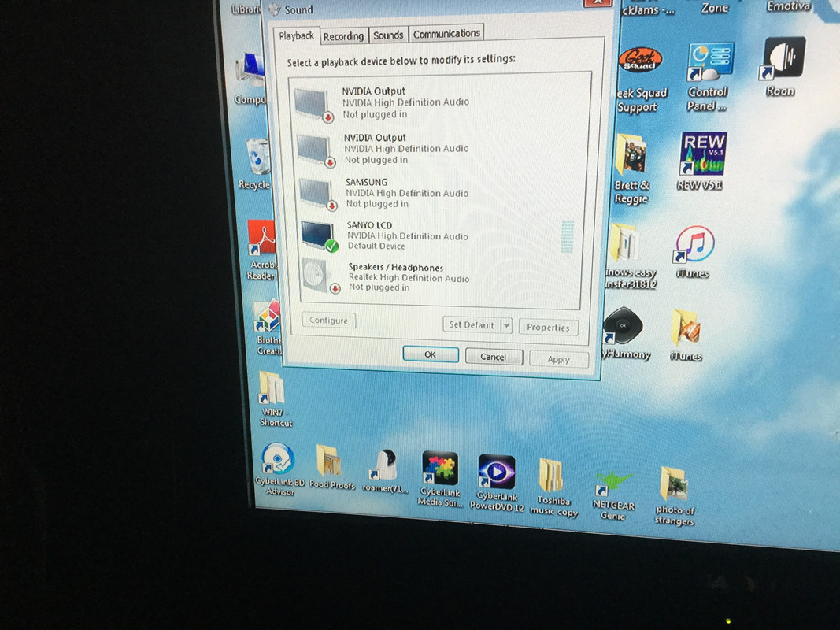Select the SANYO LCD default device icon
This screenshot has width=840, height=630.
pyautogui.click(x=320, y=235)
